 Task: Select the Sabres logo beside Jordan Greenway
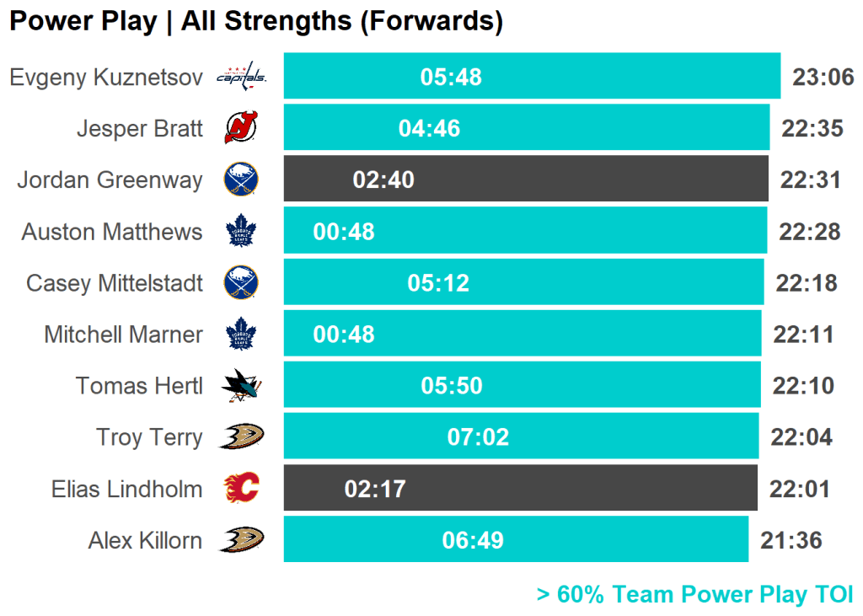pos(241,179)
